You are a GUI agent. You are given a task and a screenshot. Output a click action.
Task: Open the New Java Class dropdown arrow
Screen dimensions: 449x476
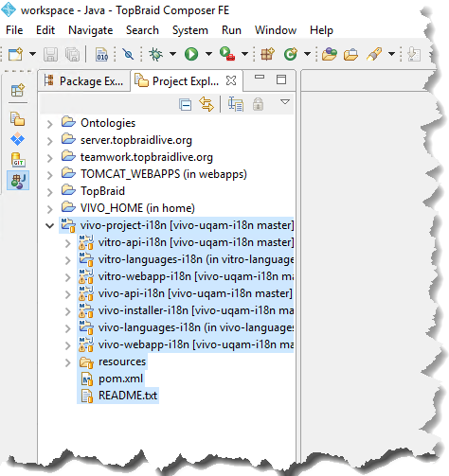(307, 54)
